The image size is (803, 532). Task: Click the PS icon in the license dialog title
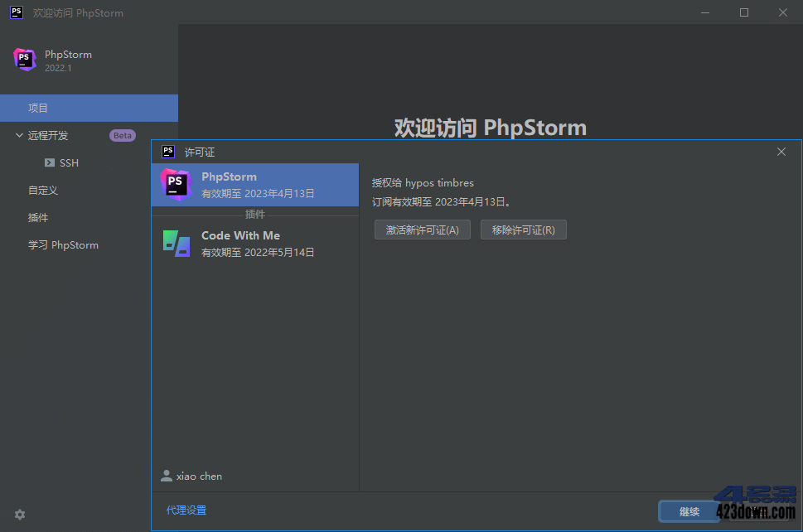click(168, 152)
